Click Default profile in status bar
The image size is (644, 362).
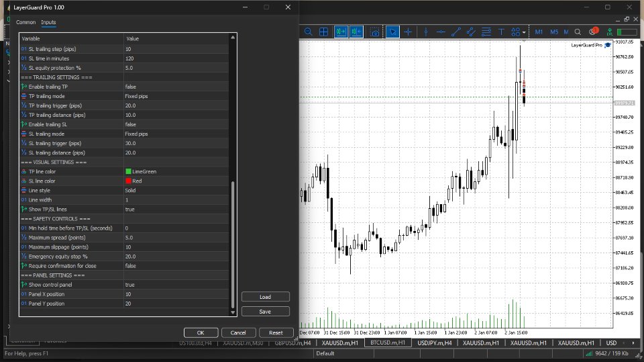click(x=325, y=353)
